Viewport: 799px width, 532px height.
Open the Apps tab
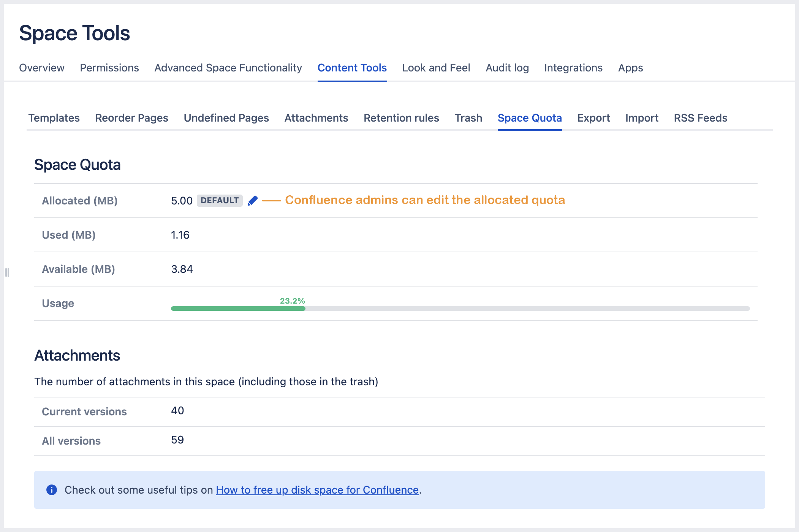pos(630,68)
